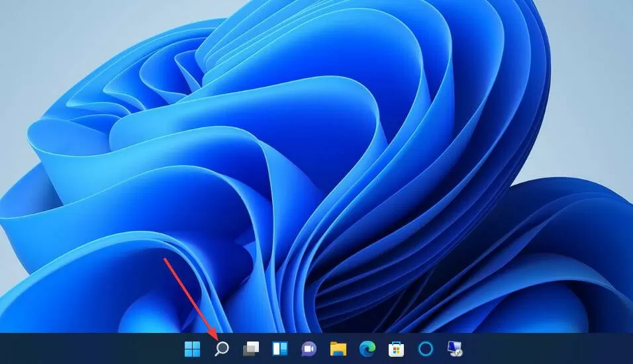The image size is (633, 364).
Task: Click the purple video camera chat icon
Action: pyautogui.click(x=309, y=349)
